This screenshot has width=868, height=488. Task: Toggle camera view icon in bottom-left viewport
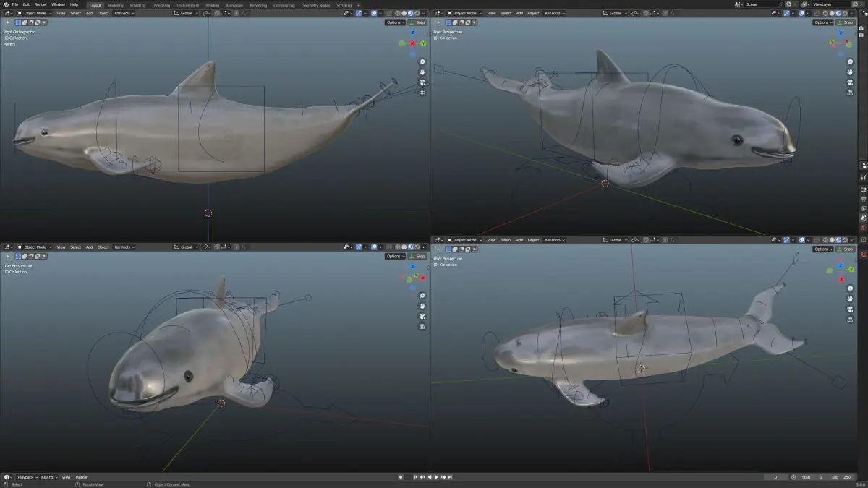coord(422,316)
